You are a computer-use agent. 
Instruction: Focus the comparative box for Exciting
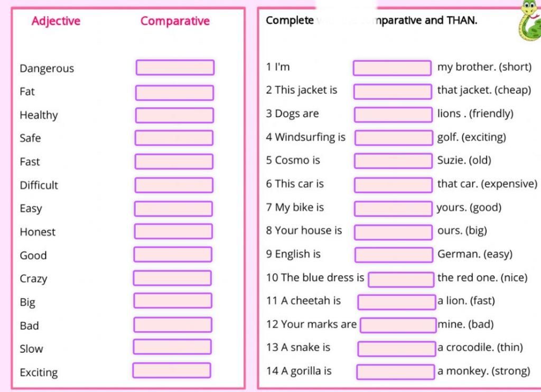[172, 370]
